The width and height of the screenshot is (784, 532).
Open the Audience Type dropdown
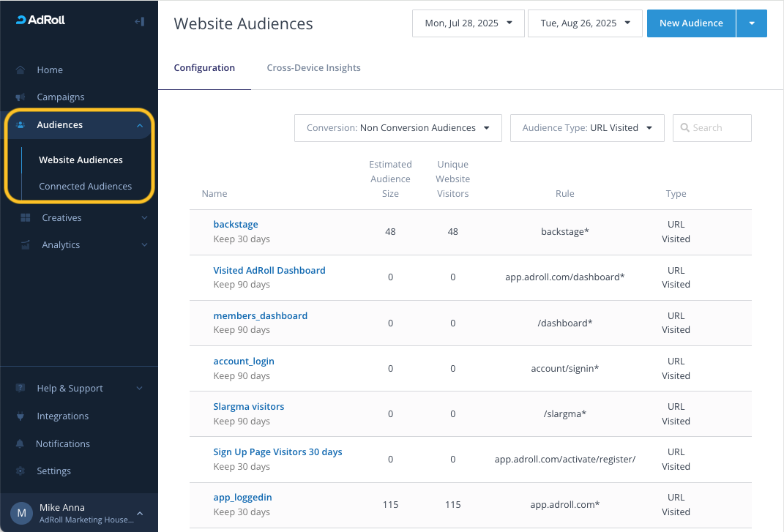[x=586, y=128]
